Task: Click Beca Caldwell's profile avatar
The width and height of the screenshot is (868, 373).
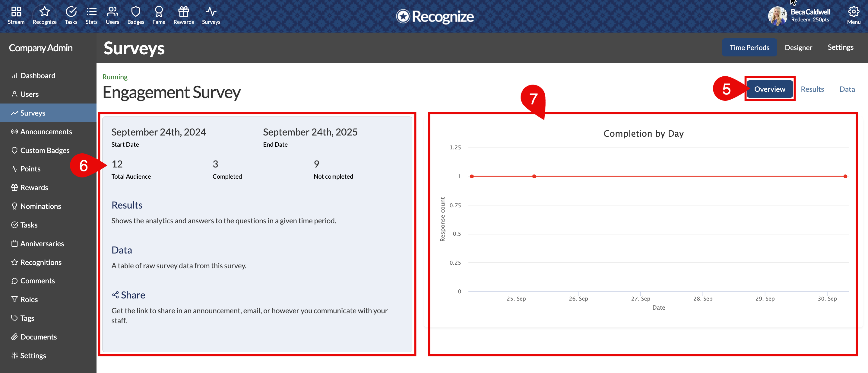Action: [777, 15]
